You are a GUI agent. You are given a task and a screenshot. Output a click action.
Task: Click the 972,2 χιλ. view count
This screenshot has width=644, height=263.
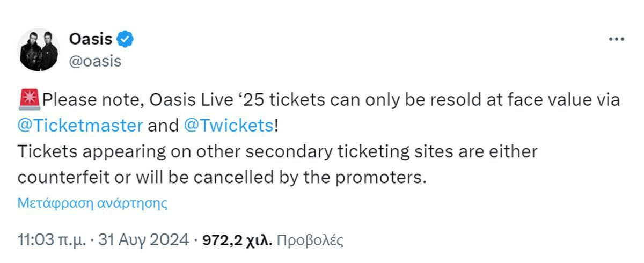tap(237, 239)
